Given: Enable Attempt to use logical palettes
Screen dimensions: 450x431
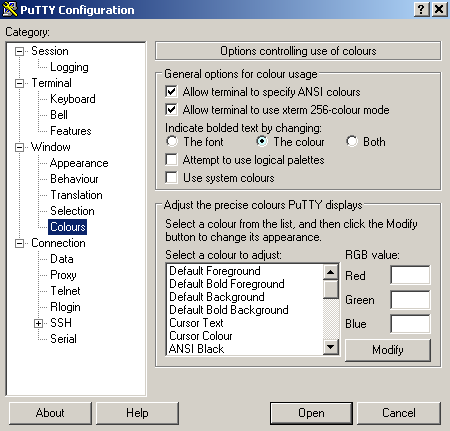Looking at the screenshot, I should (x=171, y=159).
